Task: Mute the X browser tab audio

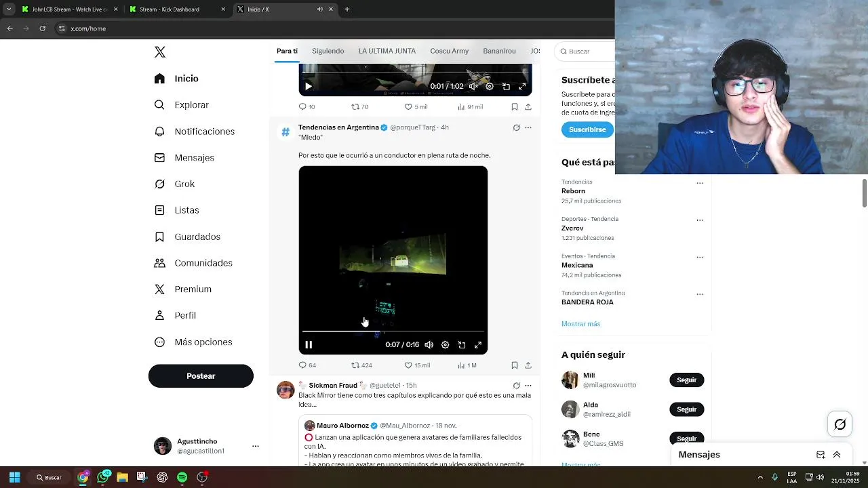Action: coord(320,9)
